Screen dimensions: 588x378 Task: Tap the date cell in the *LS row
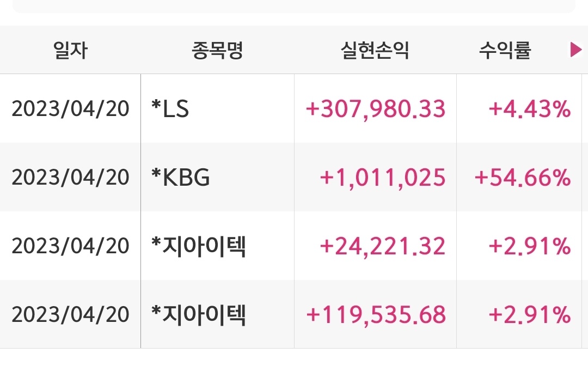point(70,109)
